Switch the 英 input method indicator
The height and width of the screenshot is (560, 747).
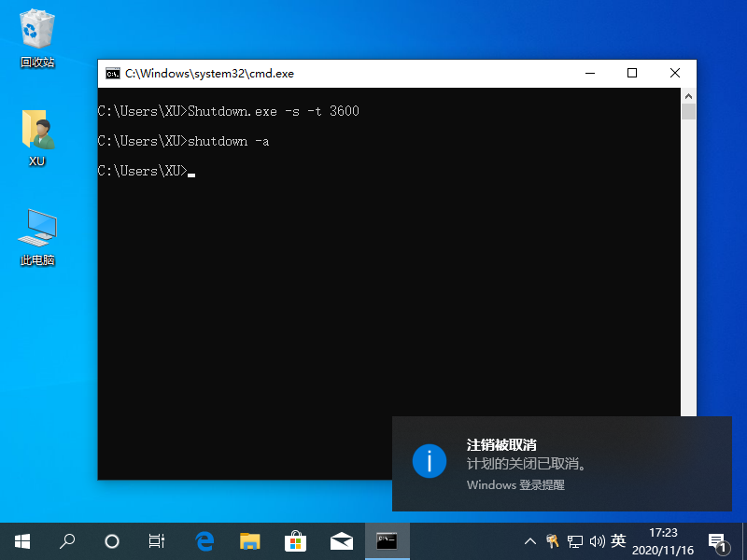click(617, 541)
